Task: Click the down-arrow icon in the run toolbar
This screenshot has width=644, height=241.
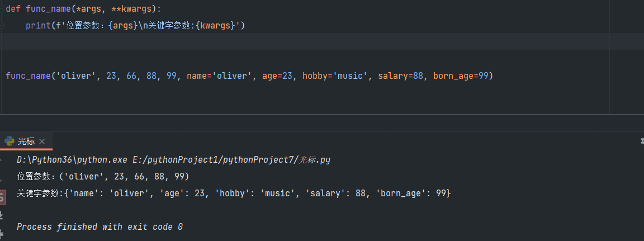Action: 2,177
